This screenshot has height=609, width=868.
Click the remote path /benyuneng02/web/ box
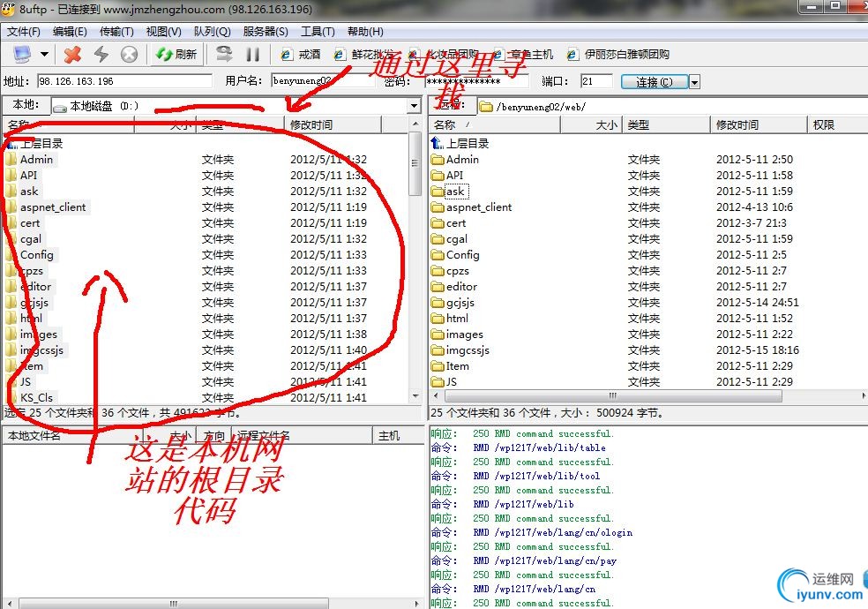pyautogui.click(x=671, y=106)
